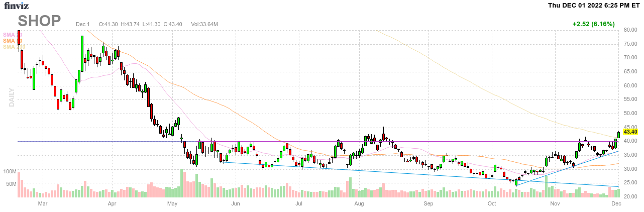Screen dimensions: 644x212
Task: Click the pink SMA 20 legend label
Action: (13, 34)
